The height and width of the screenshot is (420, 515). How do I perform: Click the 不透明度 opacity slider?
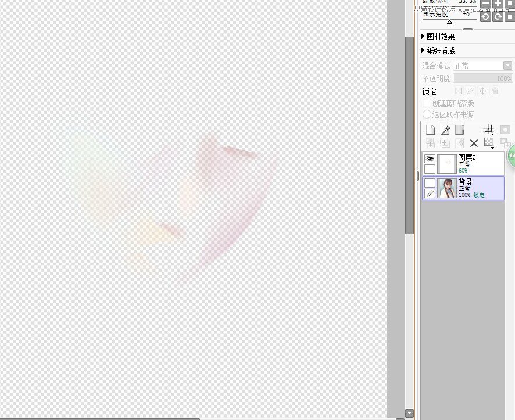(482, 78)
